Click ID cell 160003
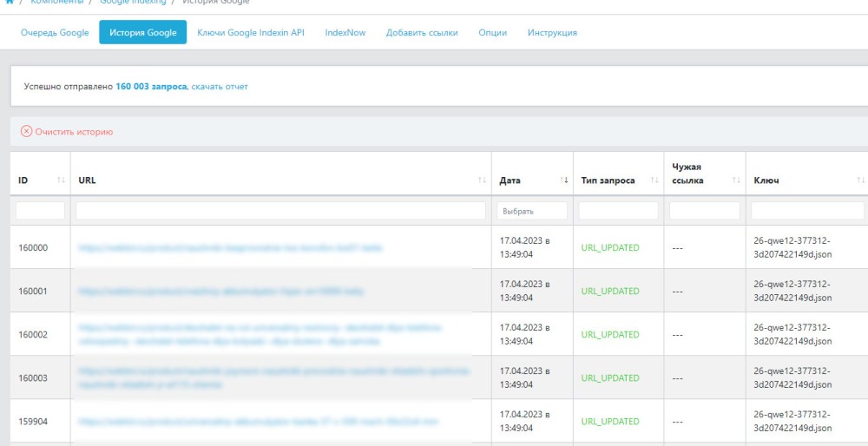Screen dimensions: 868x446 [x=33, y=378]
